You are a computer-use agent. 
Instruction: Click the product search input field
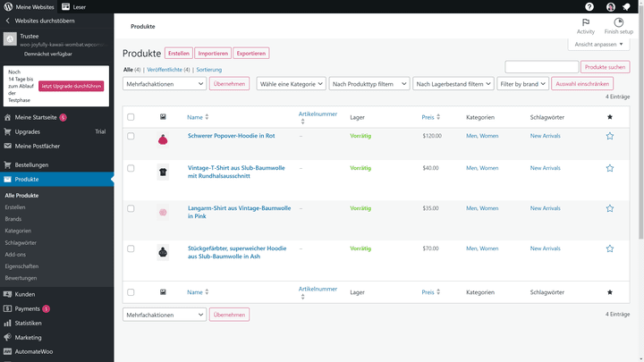[542, 67]
